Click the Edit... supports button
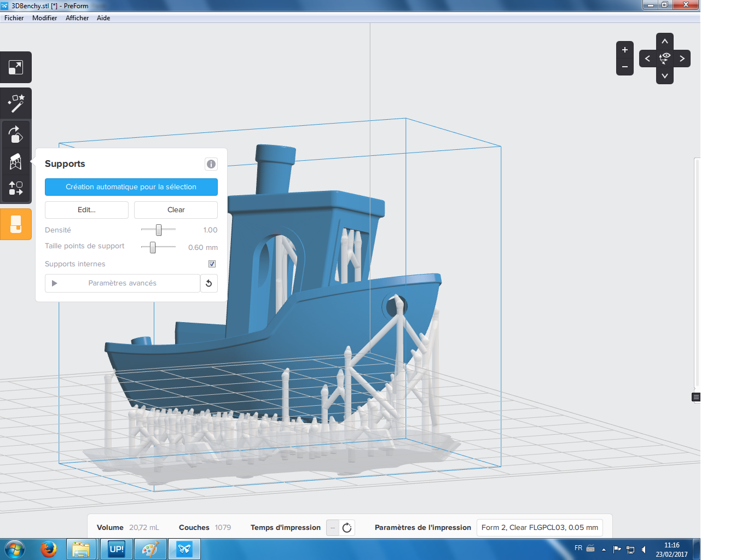The width and height of the screenshot is (736, 560). [x=86, y=210]
